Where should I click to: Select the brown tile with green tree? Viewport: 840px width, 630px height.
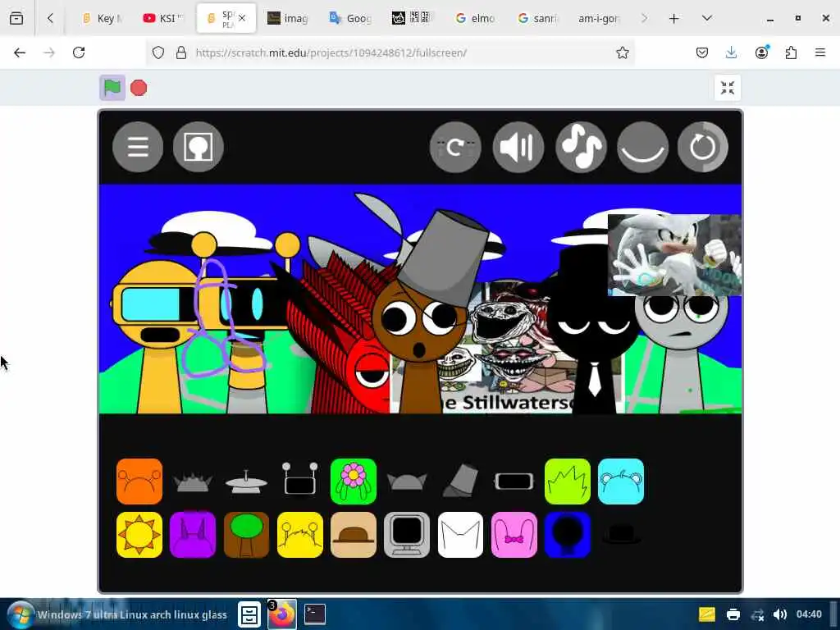pyautogui.click(x=246, y=535)
